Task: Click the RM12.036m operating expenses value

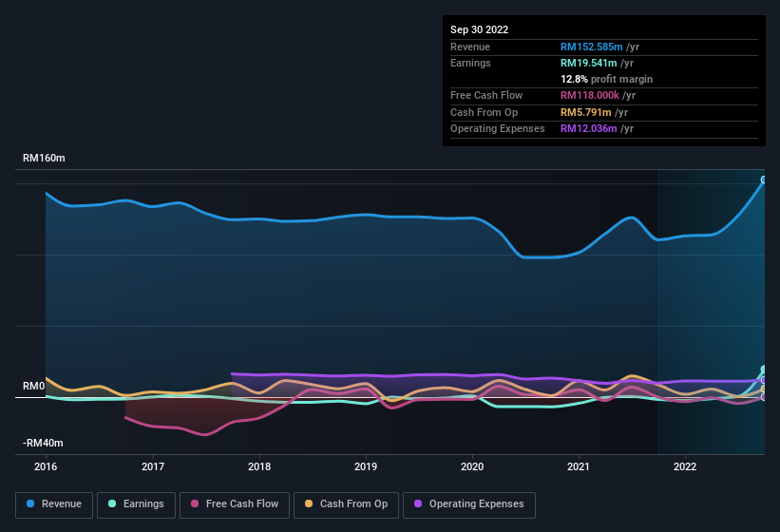Action: (x=588, y=129)
